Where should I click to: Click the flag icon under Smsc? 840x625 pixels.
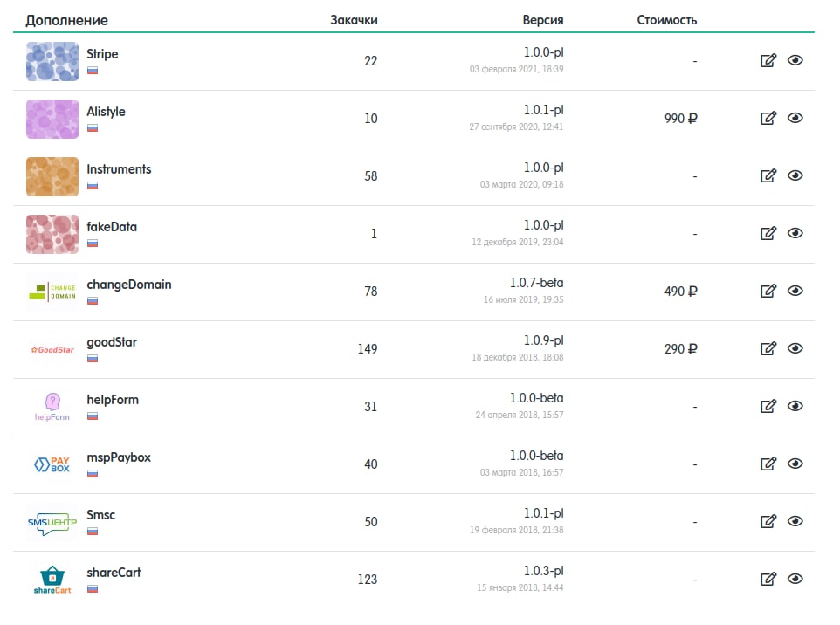pos(93,532)
